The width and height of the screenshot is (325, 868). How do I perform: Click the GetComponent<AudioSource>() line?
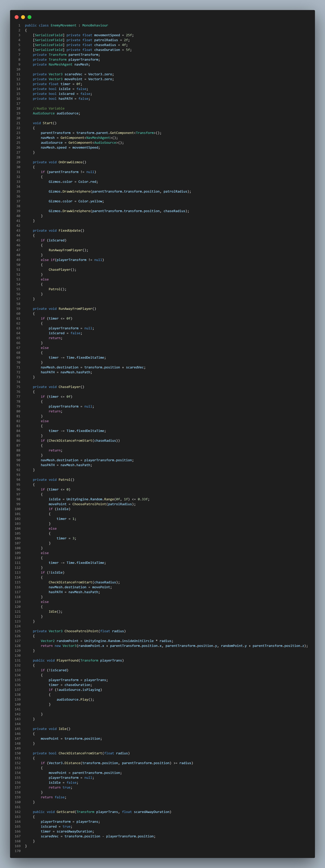click(x=82, y=143)
